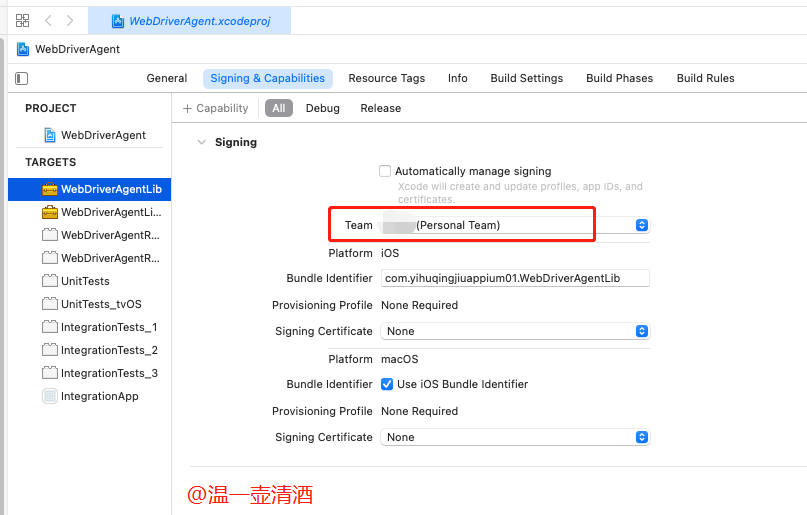
Task: Select the All configuration filter
Action: click(x=279, y=108)
